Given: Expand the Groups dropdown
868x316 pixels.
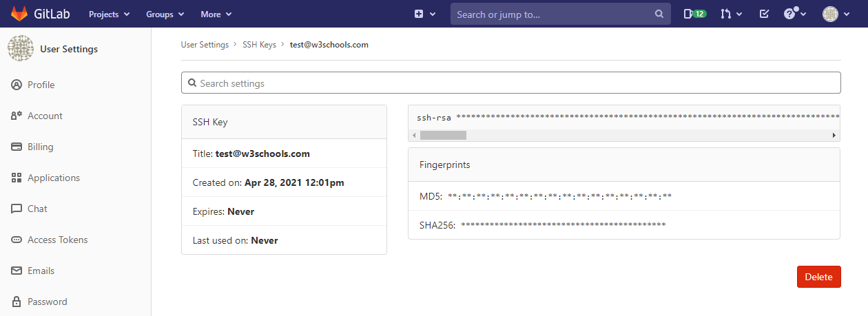Looking at the screenshot, I should (x=165, y=14).
